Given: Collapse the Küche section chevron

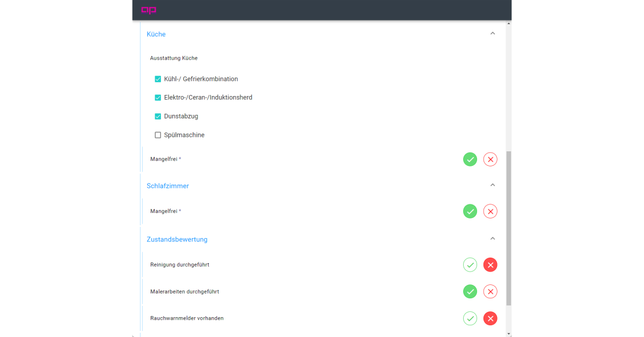Looking at the screenshot, I should [x=493, y=33].
